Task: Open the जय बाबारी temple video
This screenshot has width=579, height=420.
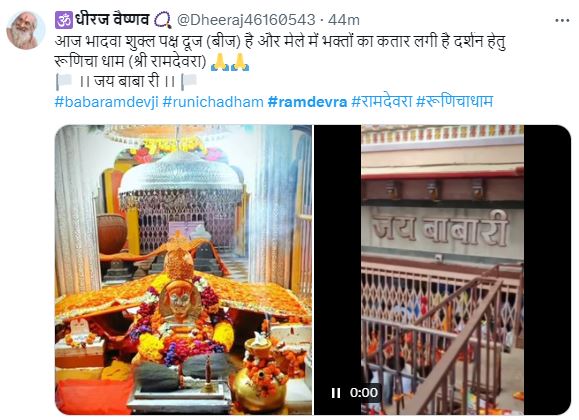Action: coord(442,270)
